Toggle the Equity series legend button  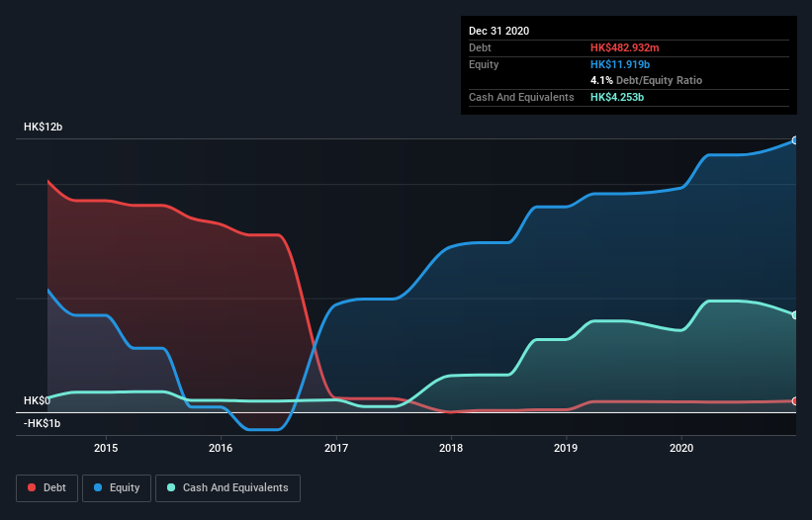pos(117,488)
